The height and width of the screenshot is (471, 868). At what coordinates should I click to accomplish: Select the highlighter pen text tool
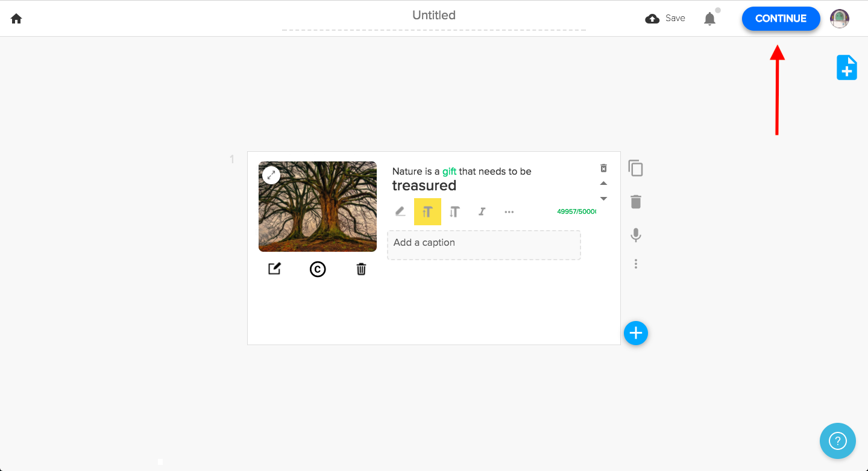[400, 211]
